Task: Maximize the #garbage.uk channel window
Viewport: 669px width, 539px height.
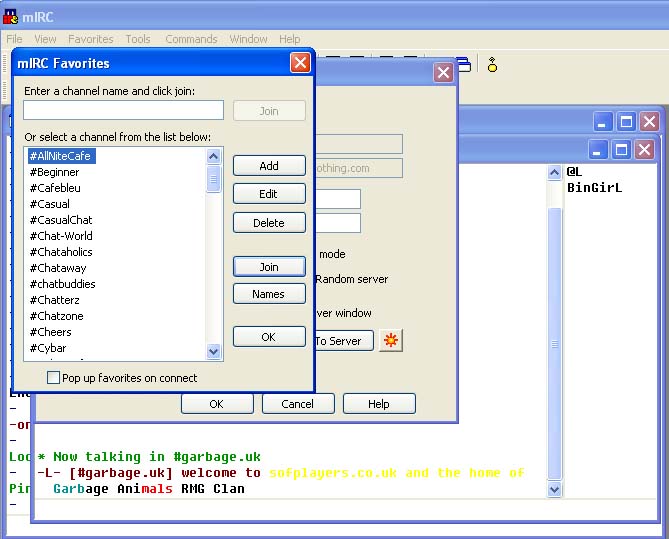Action: [x=621, y=150]
